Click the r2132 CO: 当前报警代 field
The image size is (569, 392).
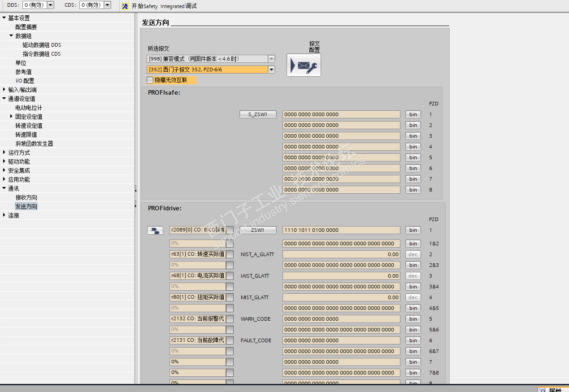coord(198,319)
